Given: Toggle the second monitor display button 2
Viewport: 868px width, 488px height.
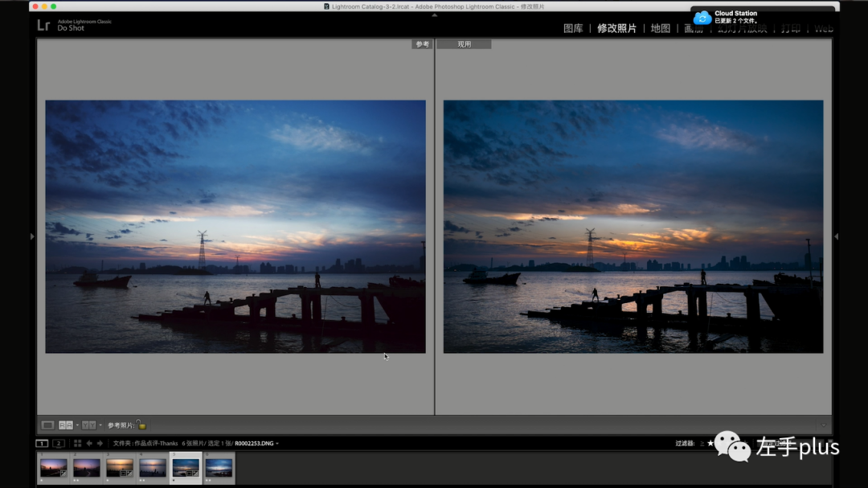Looking at the screenshot, I should 58,443.
